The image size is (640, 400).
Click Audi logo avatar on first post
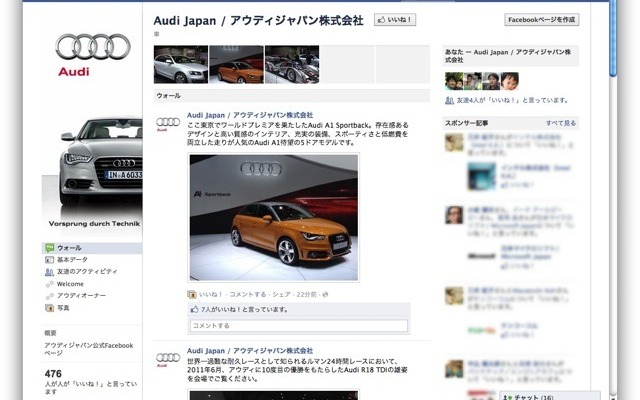[168, 123]
